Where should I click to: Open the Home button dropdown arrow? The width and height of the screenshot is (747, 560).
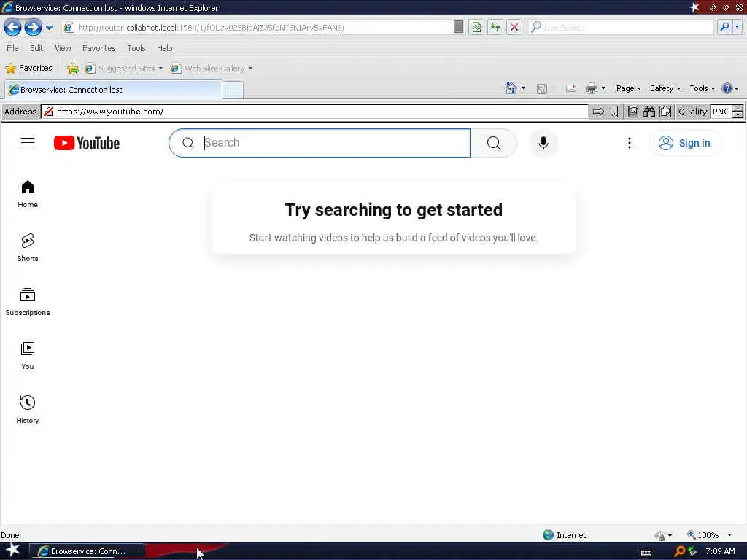524,88
